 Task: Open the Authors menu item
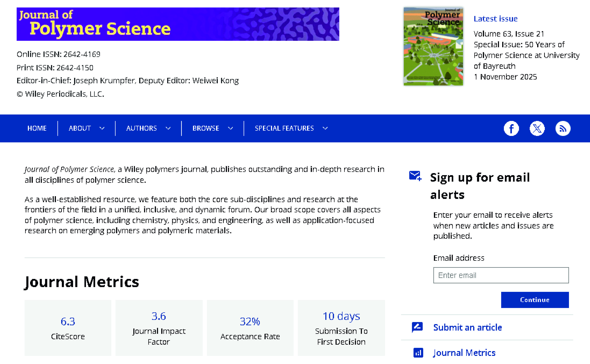[141, 128]
